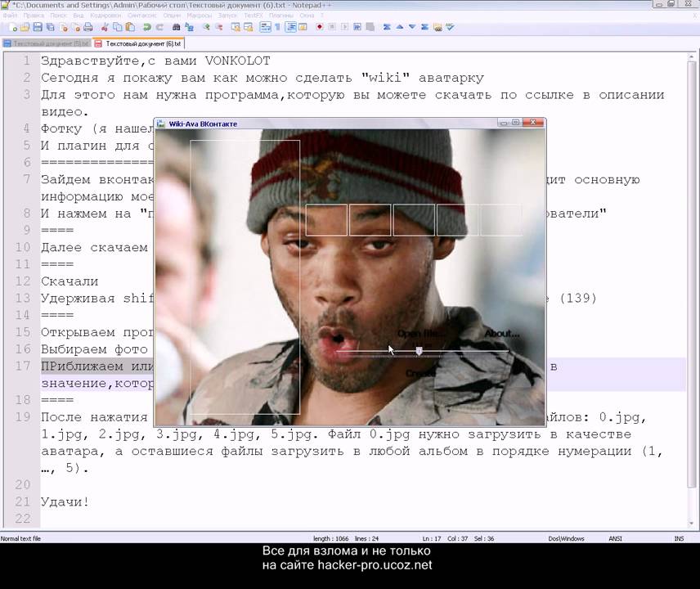Click line number 22 in the margin

point(23,519)
